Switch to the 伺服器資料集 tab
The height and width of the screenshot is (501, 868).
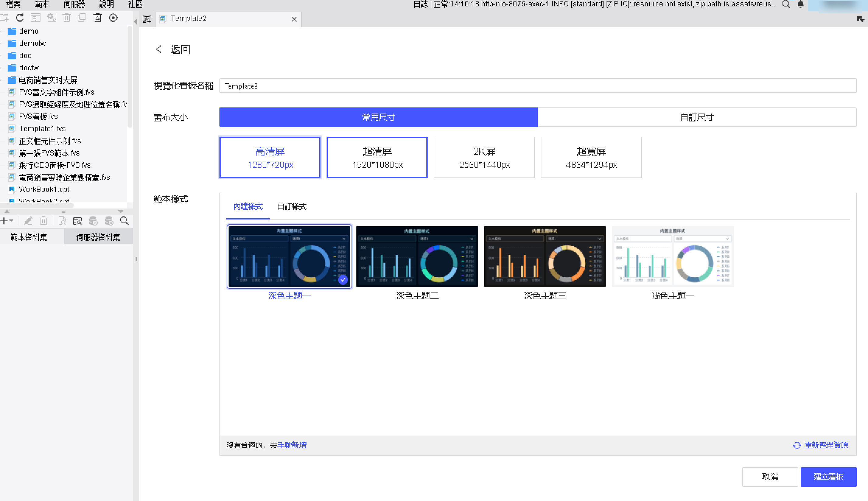[x=98, y=236]
